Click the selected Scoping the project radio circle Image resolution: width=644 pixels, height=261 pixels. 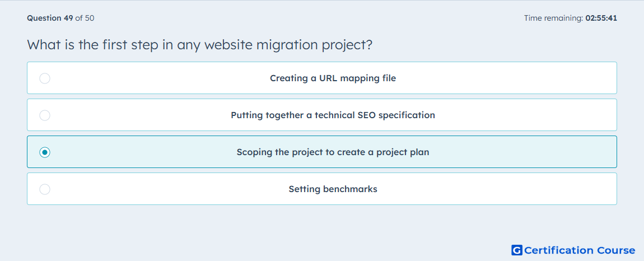tap(45, 152)
